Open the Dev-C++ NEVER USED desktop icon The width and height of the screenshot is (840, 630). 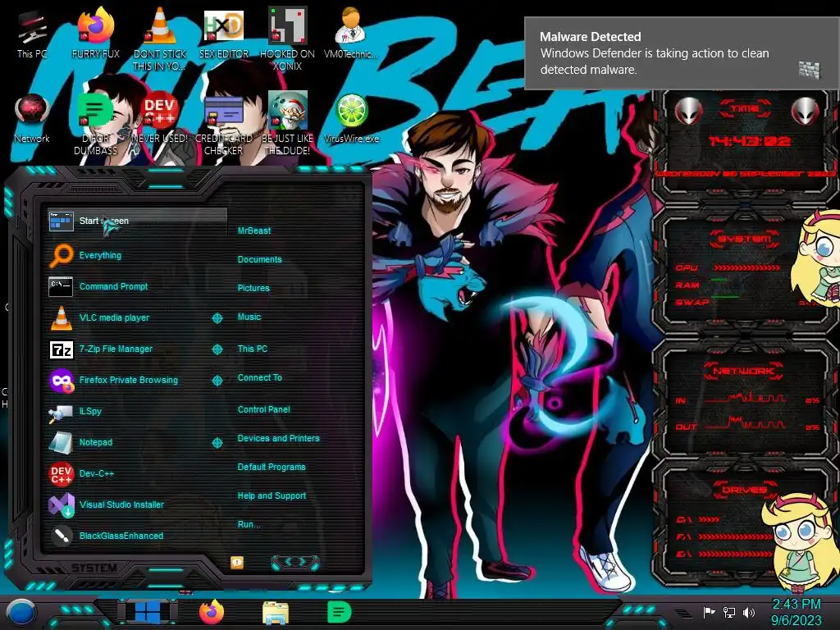coord(160,118)
